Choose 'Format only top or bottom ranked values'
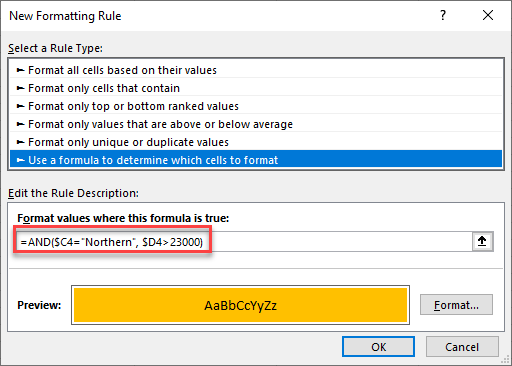The image size is (512, 366). 256,106
